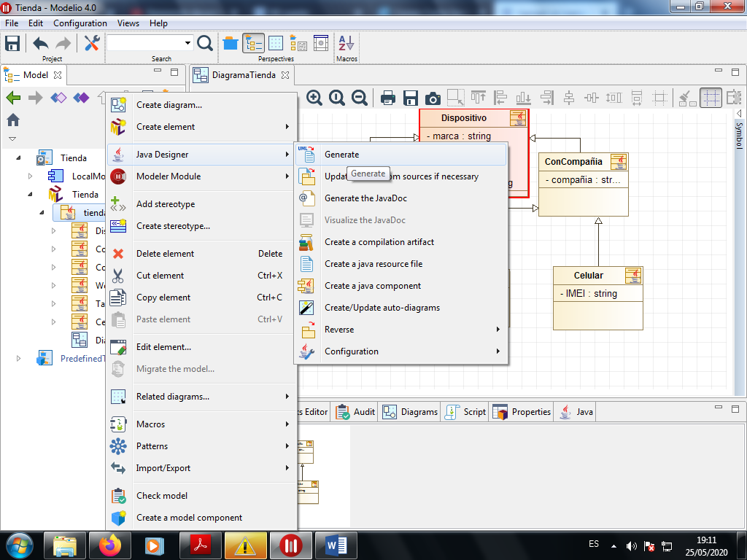Screen dimensions: 747x560
Task: Choose Copy element from context menu
Action: tap(201, 297)
